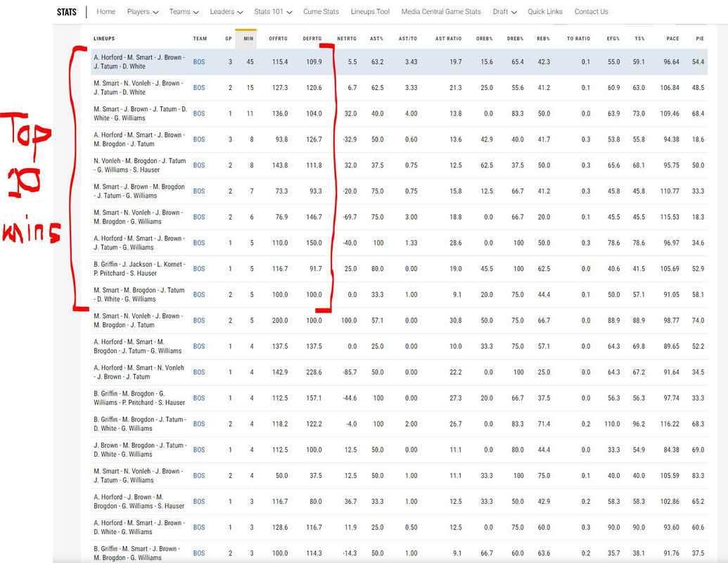Expand the Stats 101 dropdown
Screen dimensions: 728x563
[273, 12]
